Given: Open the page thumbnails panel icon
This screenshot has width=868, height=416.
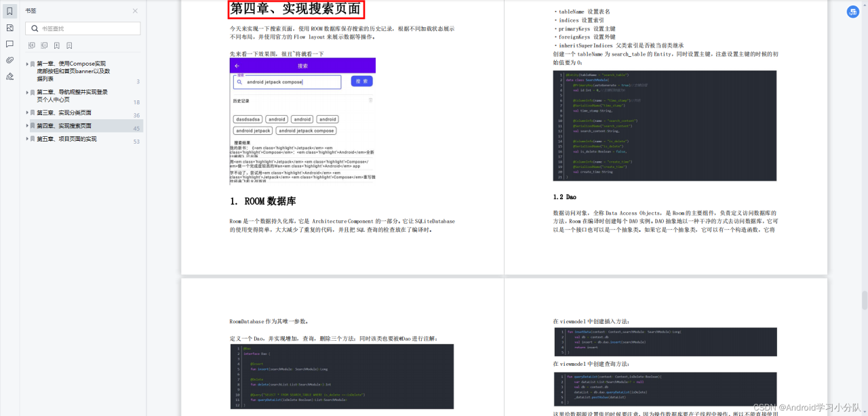Looking at the screenshot, I should (x=9, y=28).
